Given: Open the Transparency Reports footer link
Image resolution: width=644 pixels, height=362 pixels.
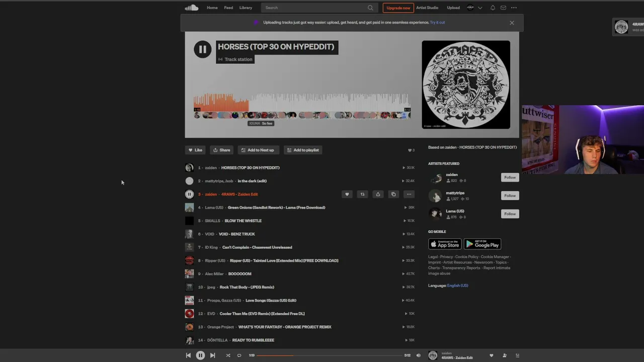Looking at the screenshot, I should click(461, 268).
